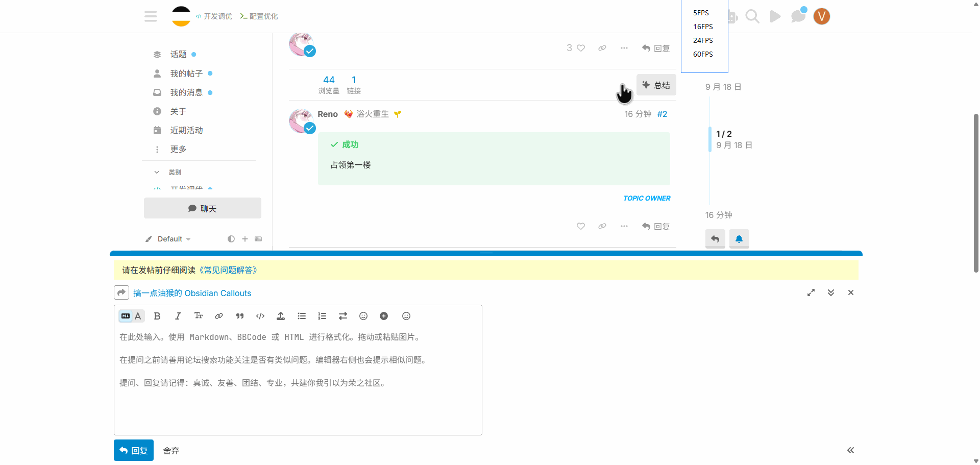Open 配置优化 category in header
The height and width of the screenshot is (465, 980).
pos(259,16)
